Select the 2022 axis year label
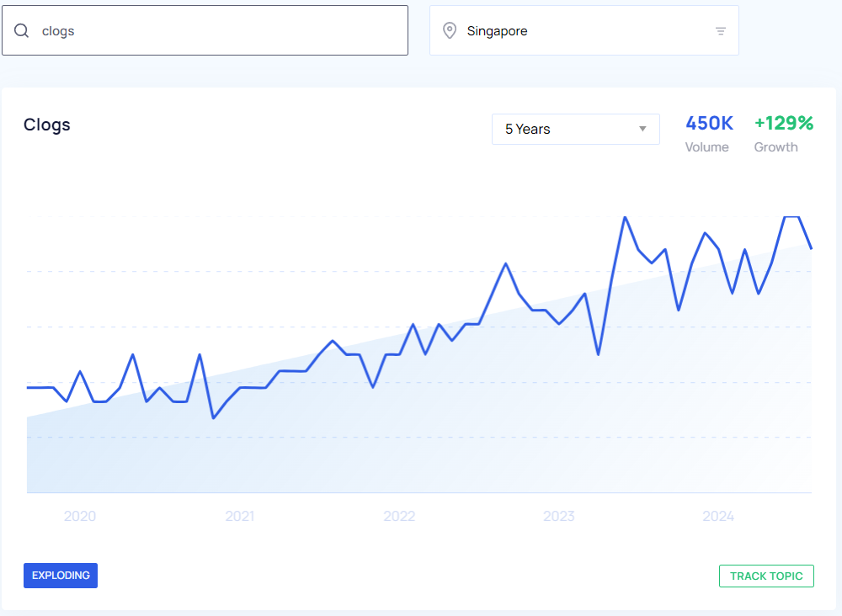 click(x=399, y=516)
